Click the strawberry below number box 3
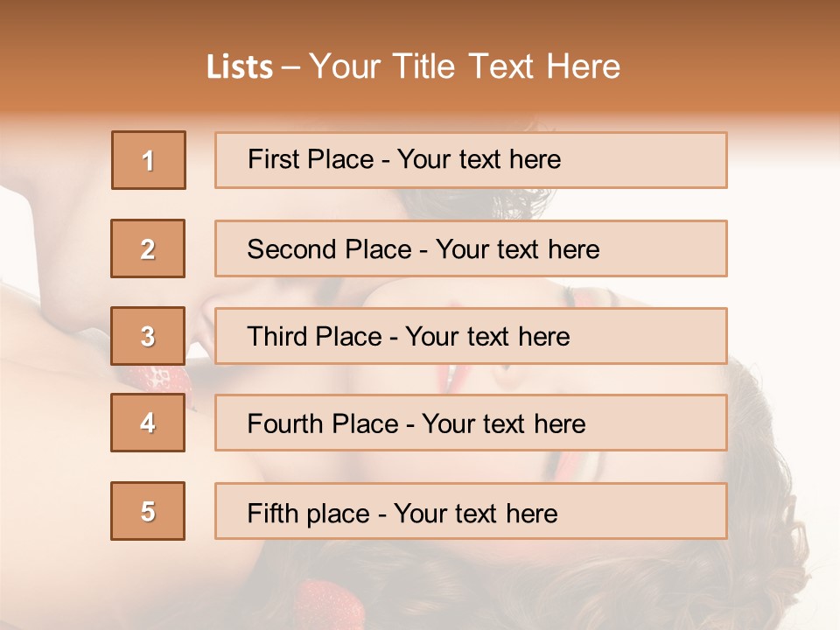 (x=162, y=379)
